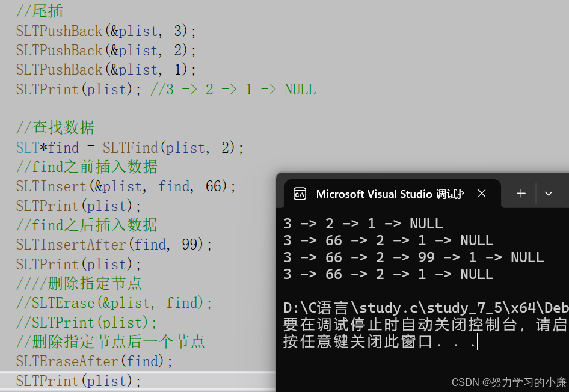Click the console output line containing 99
This screenshot has width=569, height=392.
click(414, 257)
